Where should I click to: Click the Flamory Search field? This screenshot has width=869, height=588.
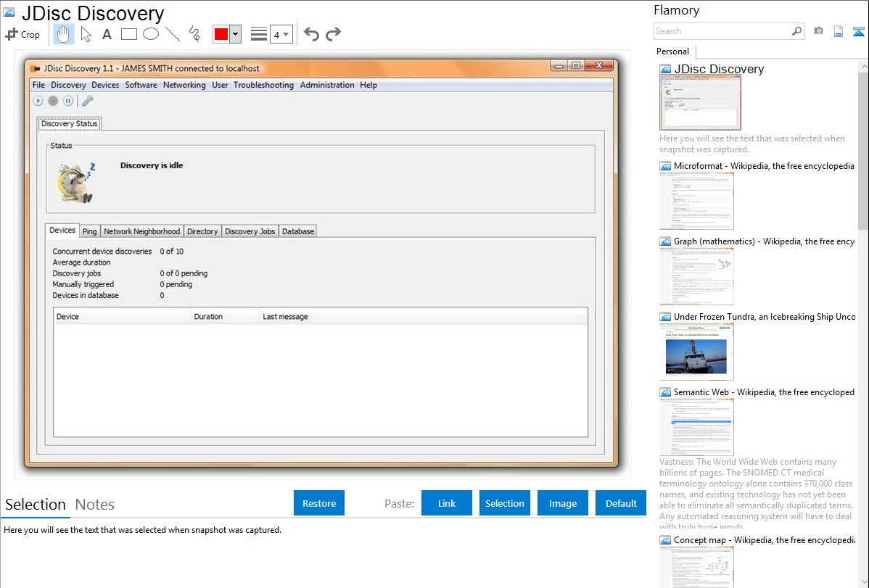(722, 31)
